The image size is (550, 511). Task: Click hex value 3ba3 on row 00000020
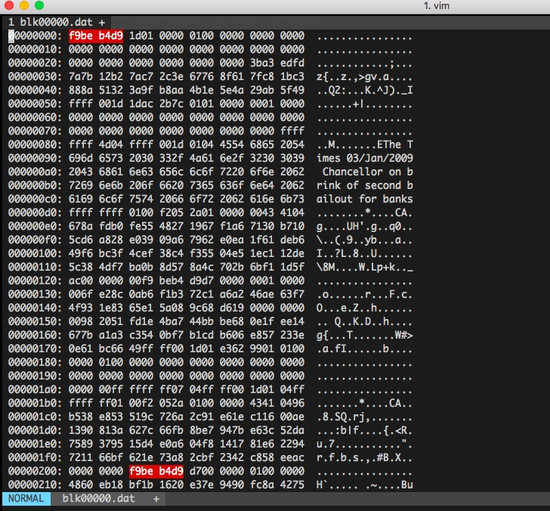[262, 63]
